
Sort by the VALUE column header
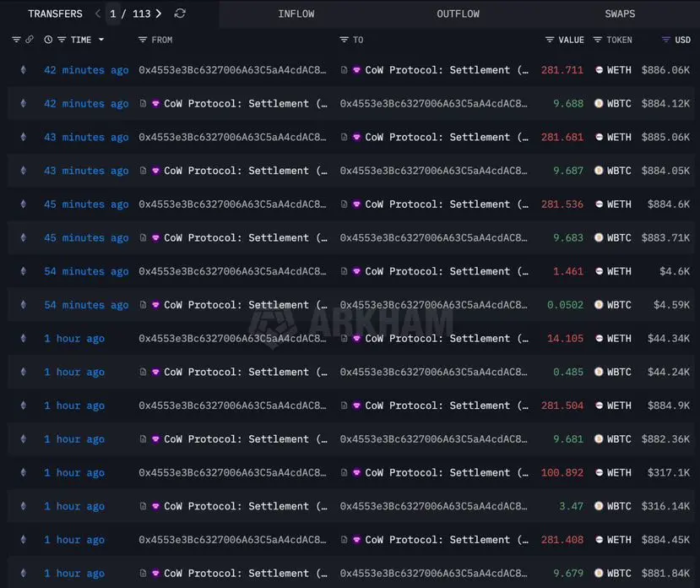coord(571,40)
